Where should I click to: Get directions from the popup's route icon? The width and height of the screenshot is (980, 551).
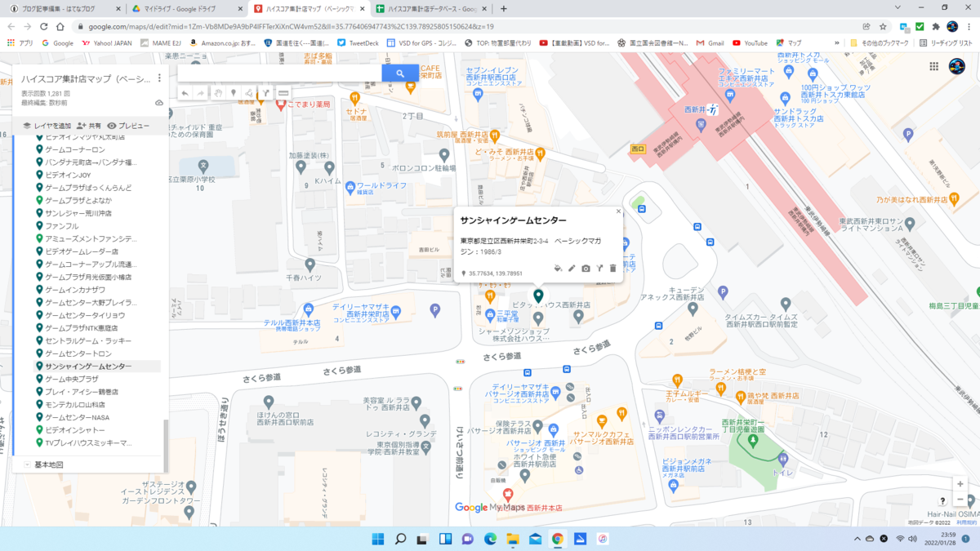click(x=599, y=268)
